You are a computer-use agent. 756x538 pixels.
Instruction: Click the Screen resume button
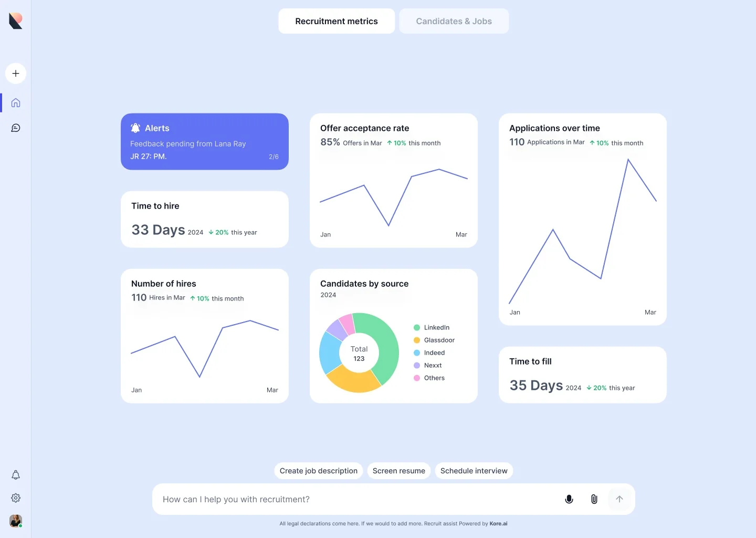click(398, 471)
